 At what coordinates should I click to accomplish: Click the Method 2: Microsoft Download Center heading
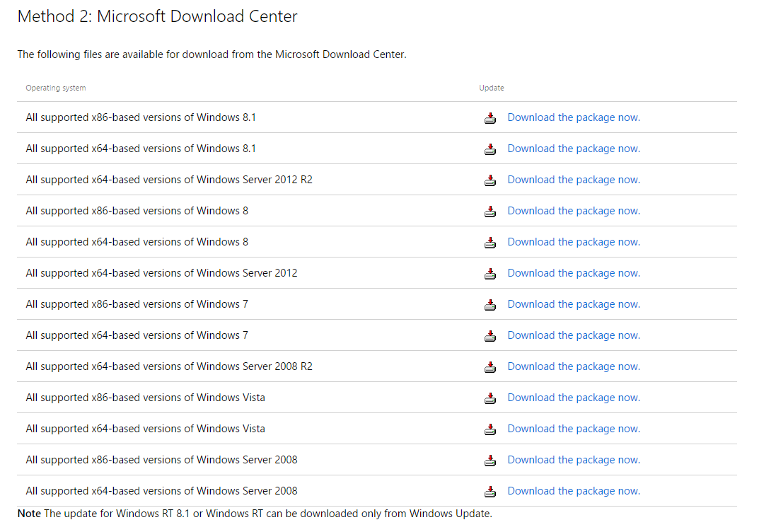point(157,17)
